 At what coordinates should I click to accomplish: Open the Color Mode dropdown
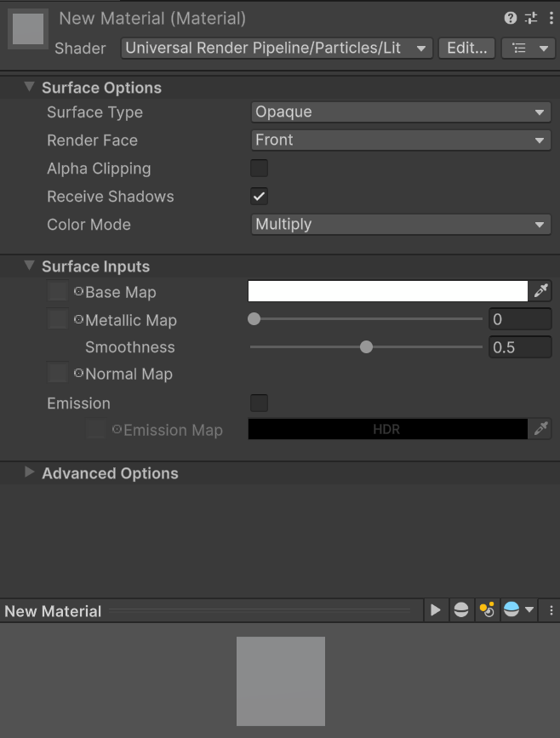pos(401,225)
